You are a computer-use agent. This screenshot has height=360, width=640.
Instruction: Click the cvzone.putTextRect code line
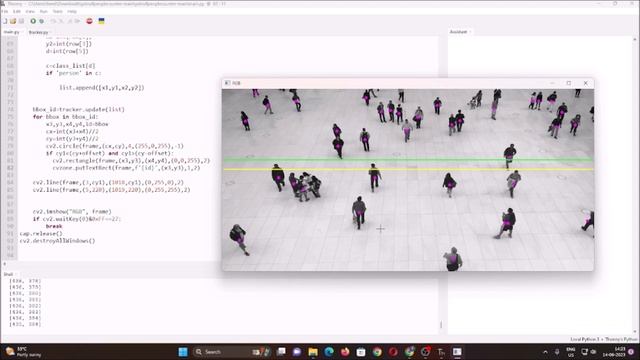tap(127, 168)
